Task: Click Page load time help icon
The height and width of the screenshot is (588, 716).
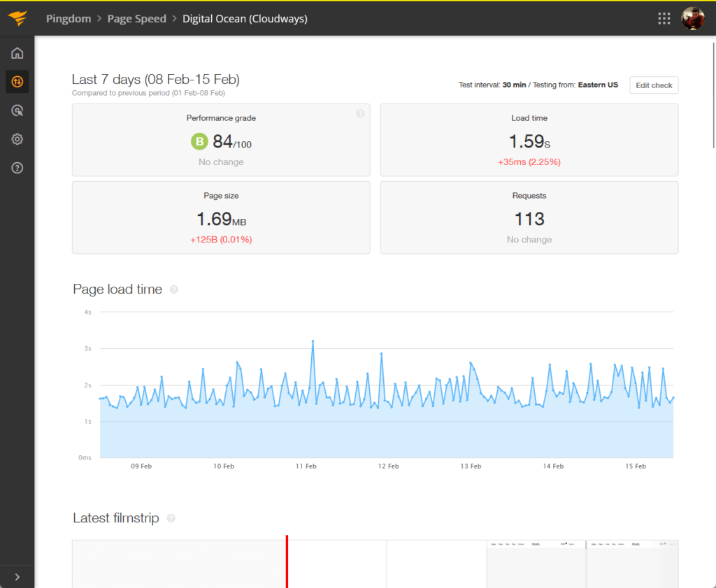Action: point(174,289)
